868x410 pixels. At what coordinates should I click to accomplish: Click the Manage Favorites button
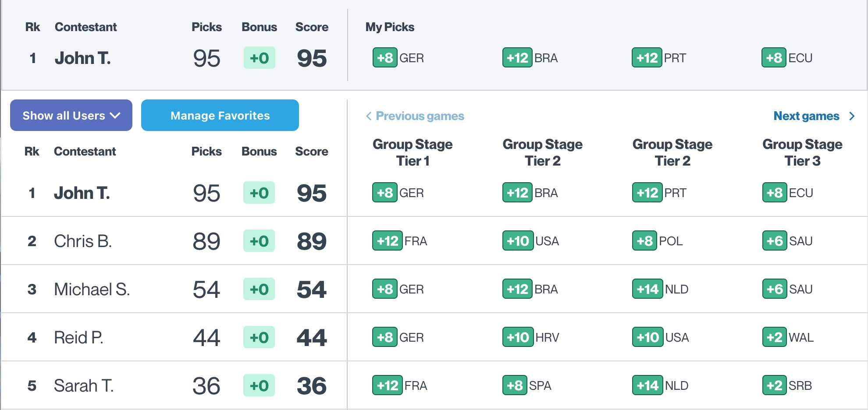click(x=220, y=115)
